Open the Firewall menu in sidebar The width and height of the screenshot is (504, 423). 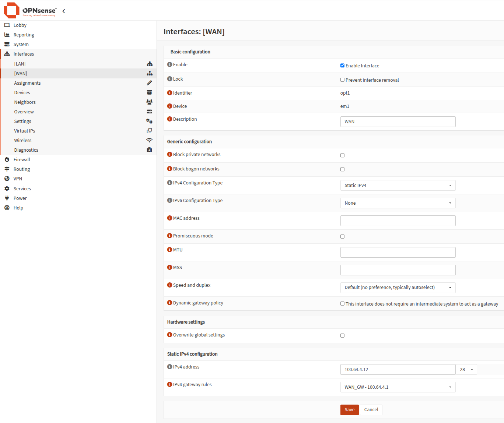(x=22, y=159)
